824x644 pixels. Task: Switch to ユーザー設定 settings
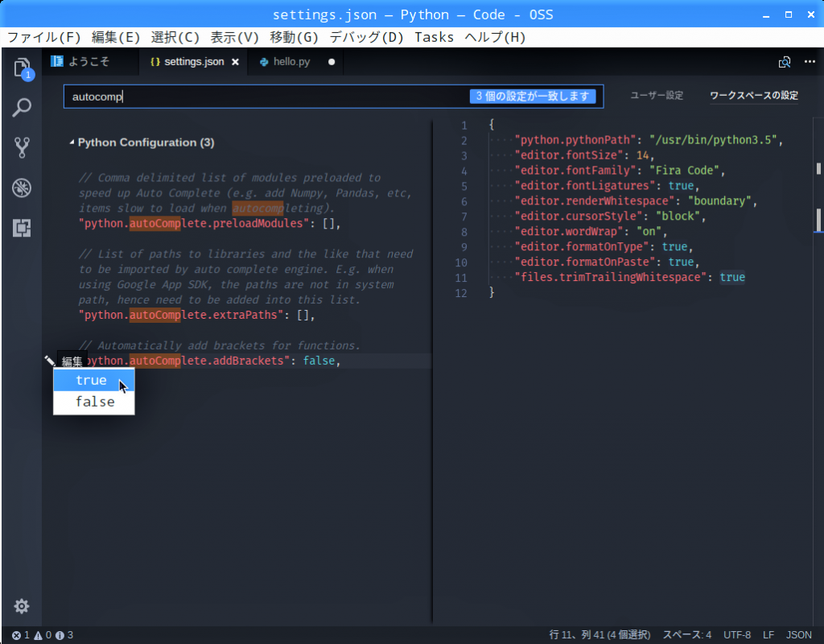(657, 96)
